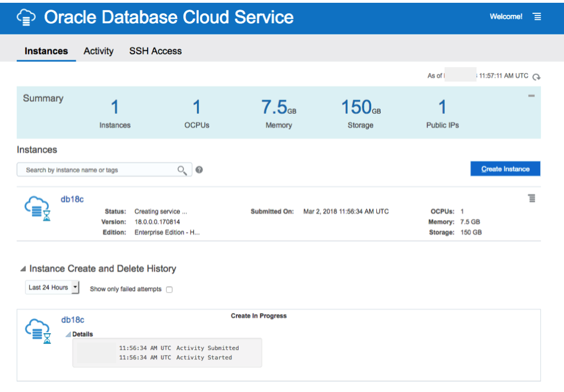Image resolution: width=564 pixels, height=392 pixels.
Task: Switch to the Activity tab
Action: click(98, 51)
